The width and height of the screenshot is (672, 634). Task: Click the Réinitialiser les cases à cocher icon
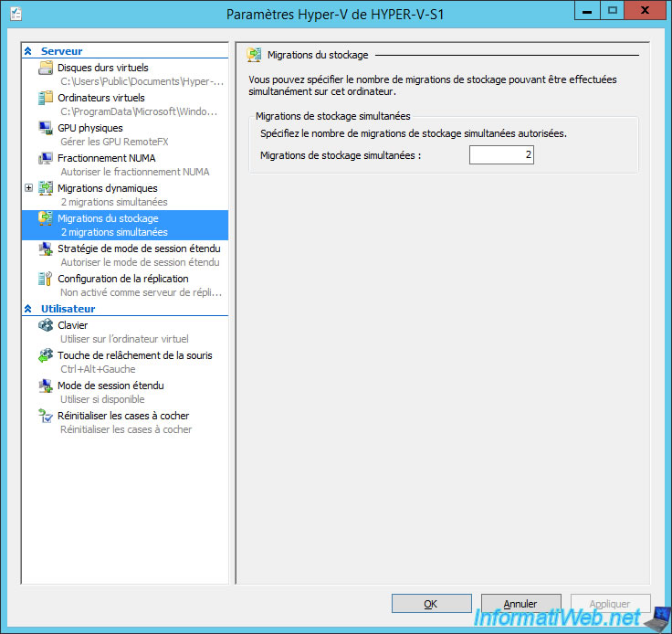point(46,416)
